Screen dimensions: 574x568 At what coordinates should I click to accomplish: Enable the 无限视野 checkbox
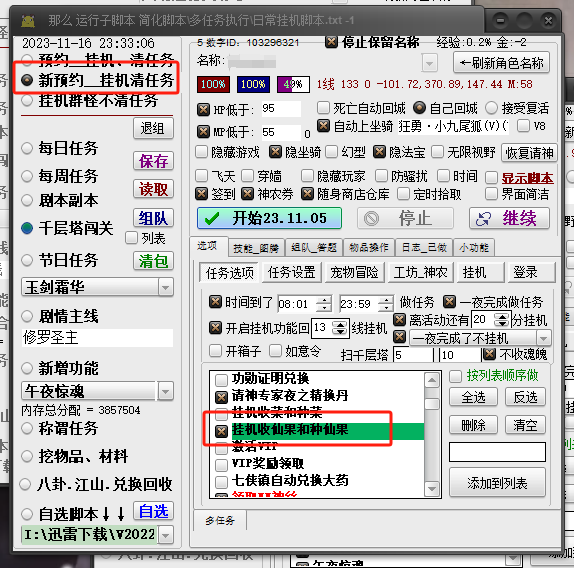tap(437, 152)
